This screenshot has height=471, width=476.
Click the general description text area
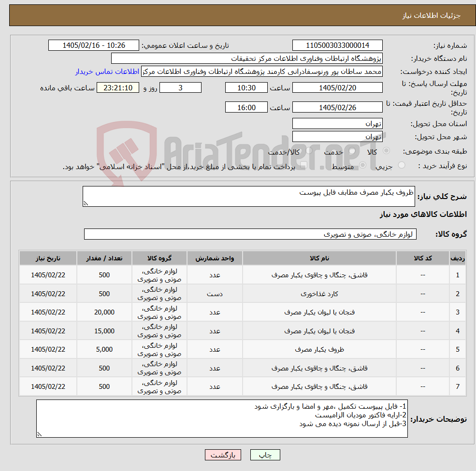[x=248, y=196]
